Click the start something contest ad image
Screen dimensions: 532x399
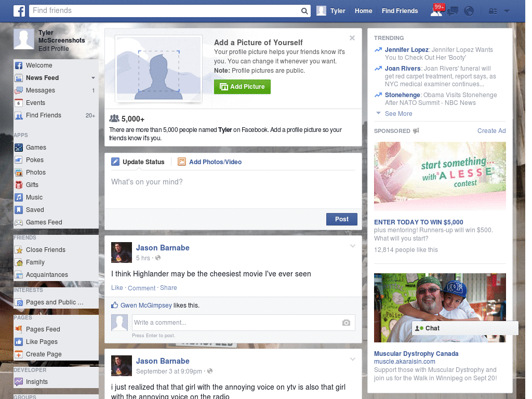(x=440, y=177)
